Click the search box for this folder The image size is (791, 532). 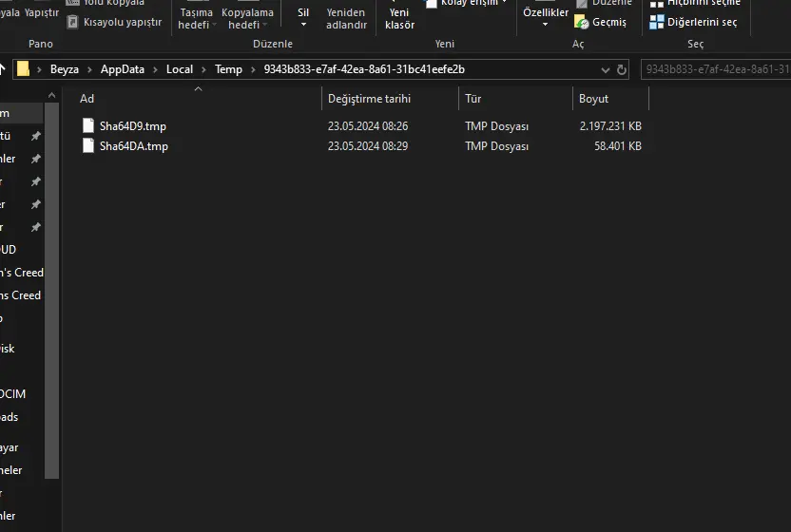coord(716,69)
